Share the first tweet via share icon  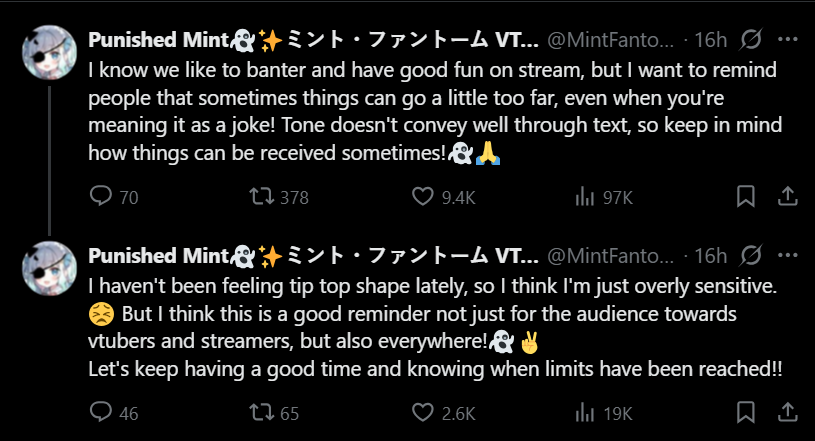[787, 197]
